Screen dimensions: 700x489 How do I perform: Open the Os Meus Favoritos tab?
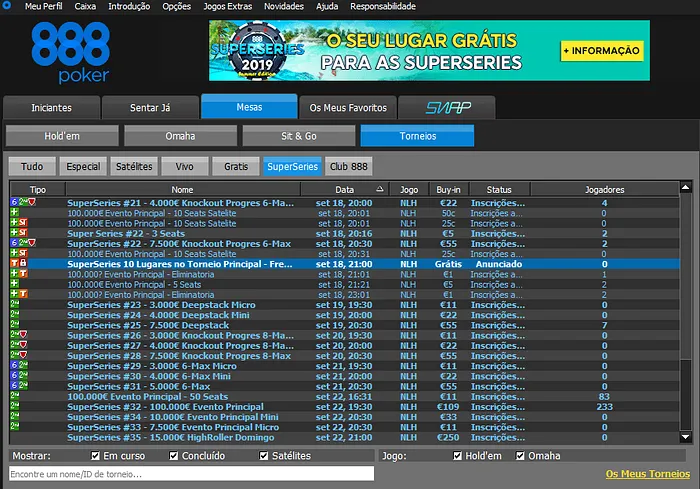coord(348,108)
